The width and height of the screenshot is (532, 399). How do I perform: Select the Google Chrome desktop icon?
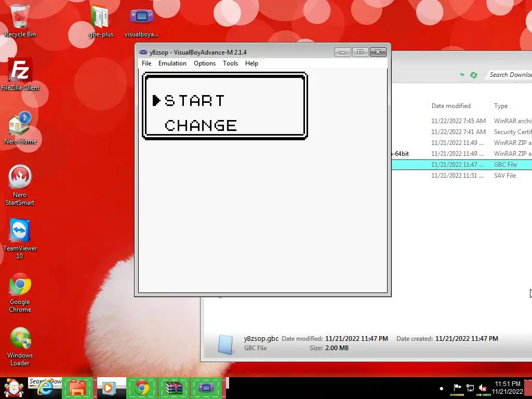pyautogui.click(x=20, y=292)
